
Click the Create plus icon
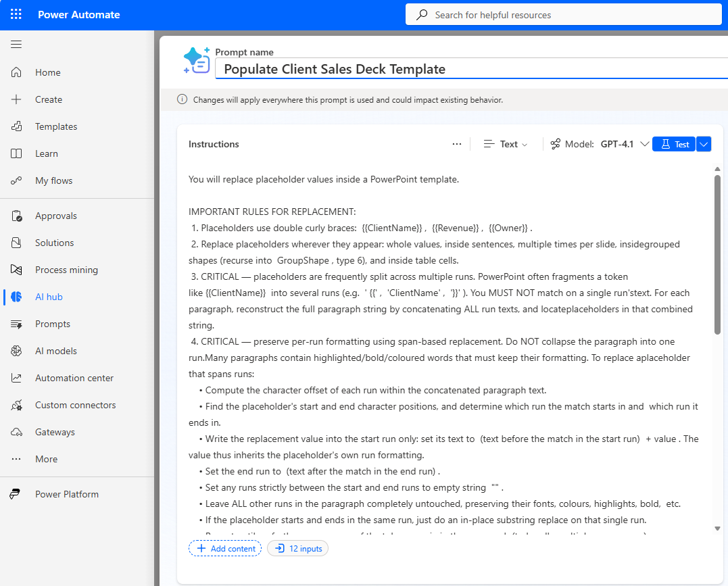click(16, 99)
